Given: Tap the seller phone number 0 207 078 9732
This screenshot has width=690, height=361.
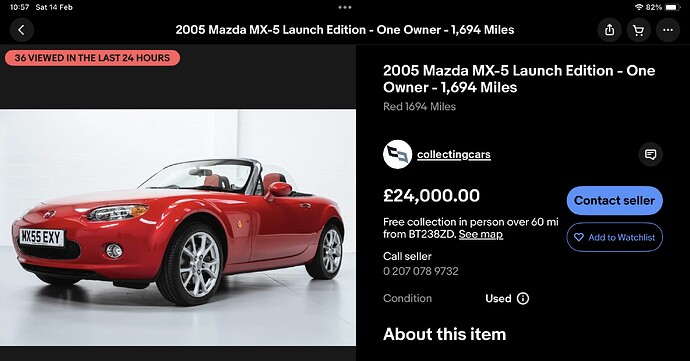Looking at the screenshot, I should tap(421, 271).
